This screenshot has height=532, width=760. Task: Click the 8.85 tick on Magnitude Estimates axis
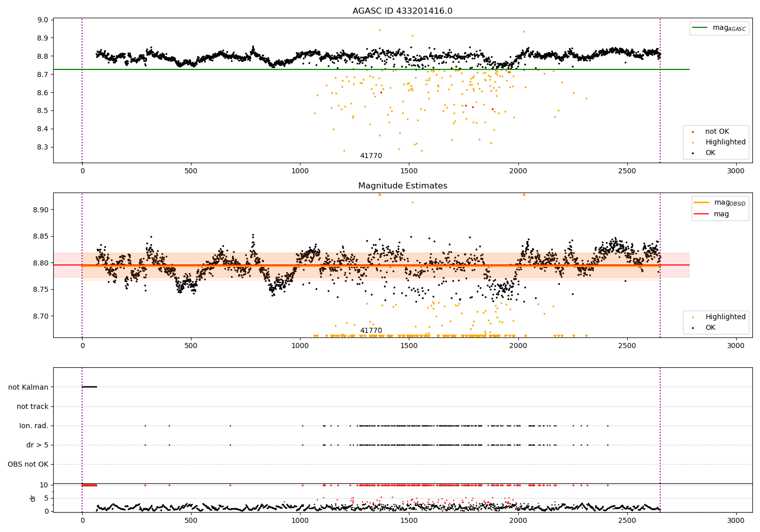pos(41,237)
